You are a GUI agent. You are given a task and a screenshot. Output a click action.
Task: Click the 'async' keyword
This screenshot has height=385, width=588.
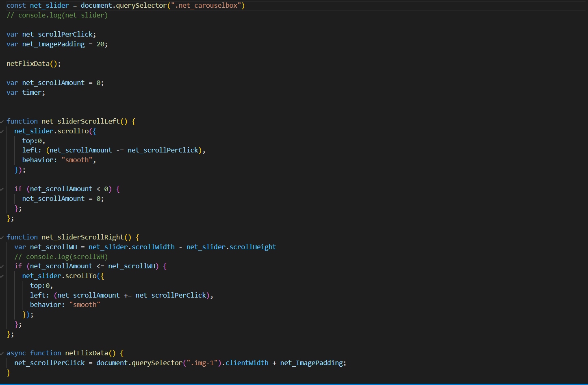[16, 353]
